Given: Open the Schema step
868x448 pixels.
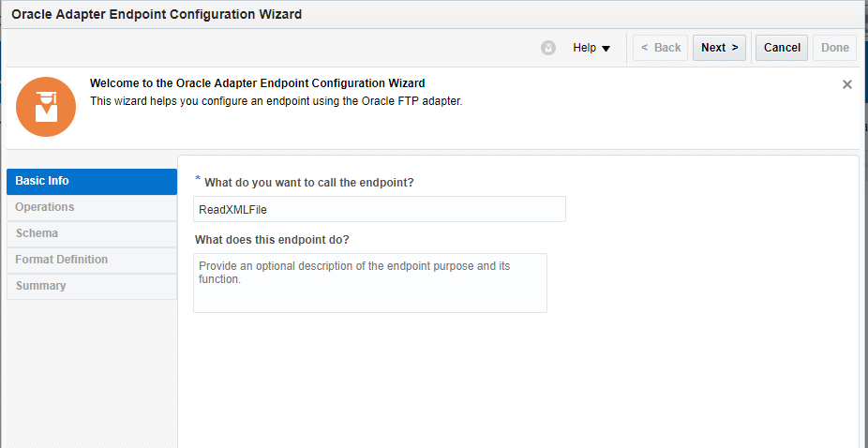Looking at the screenshot, I should 92,233.
